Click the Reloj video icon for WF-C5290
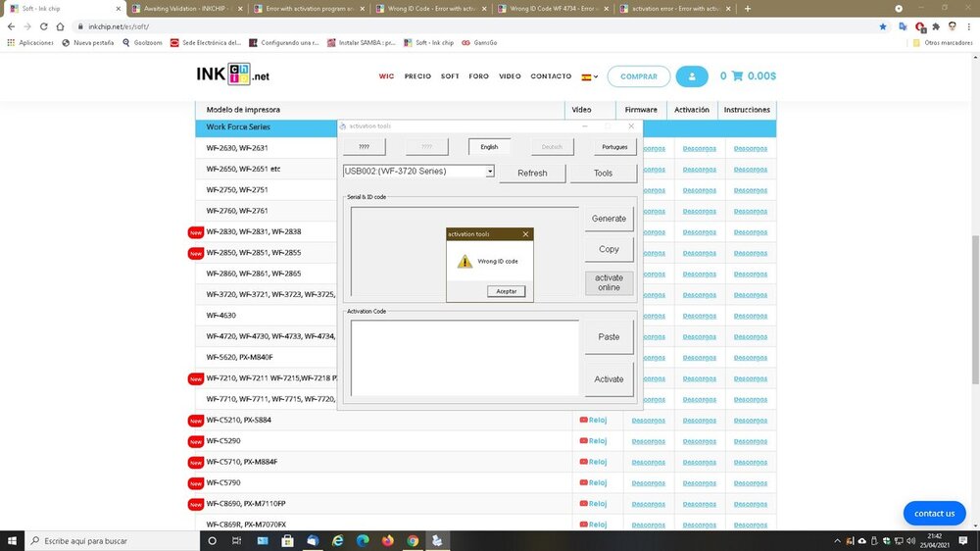The height and width of the screenshot is (551, 980). 593,441
